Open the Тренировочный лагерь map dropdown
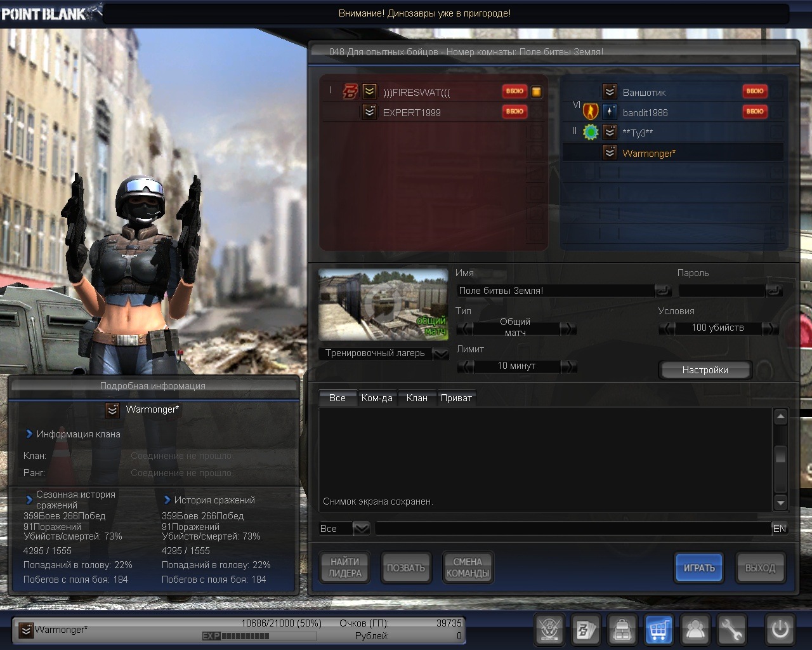 click(x=440, y=354)
